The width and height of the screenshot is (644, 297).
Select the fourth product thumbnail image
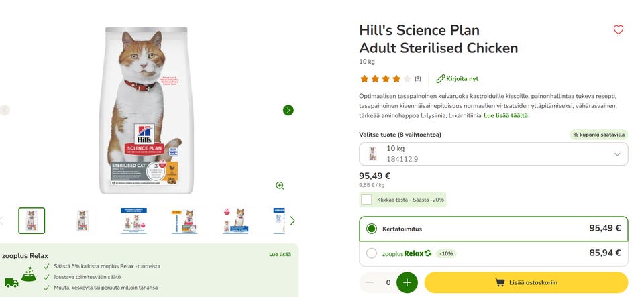click(x=184, y=221)
